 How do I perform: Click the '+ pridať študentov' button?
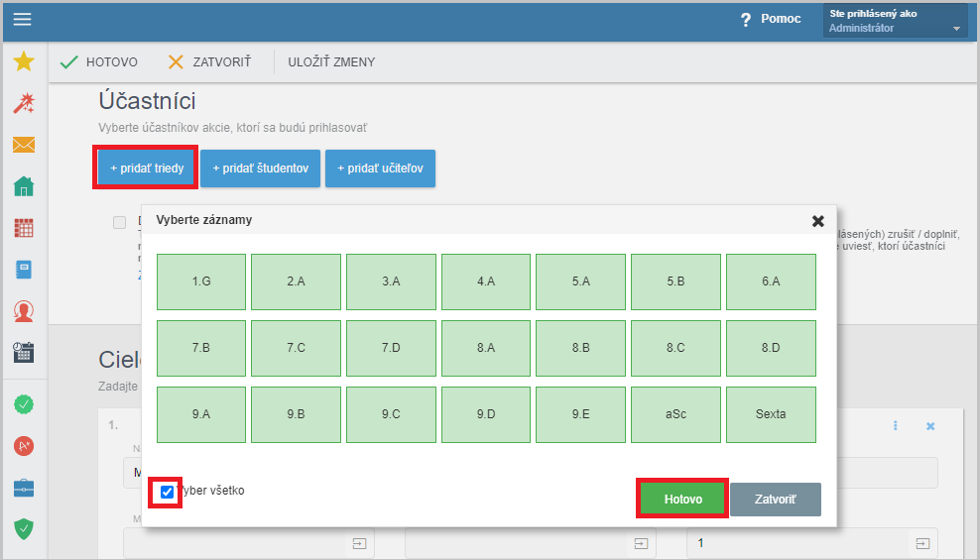coord(259,168)
